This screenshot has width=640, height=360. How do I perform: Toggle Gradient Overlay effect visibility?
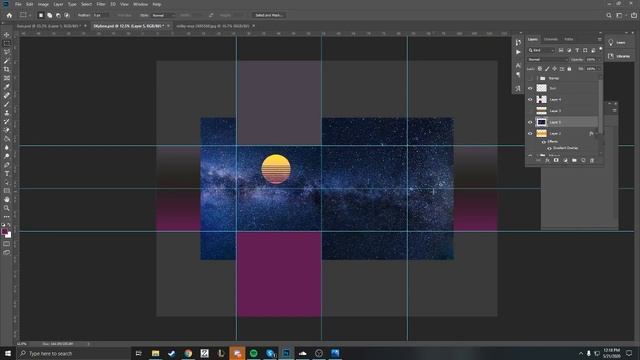point(549,148)
